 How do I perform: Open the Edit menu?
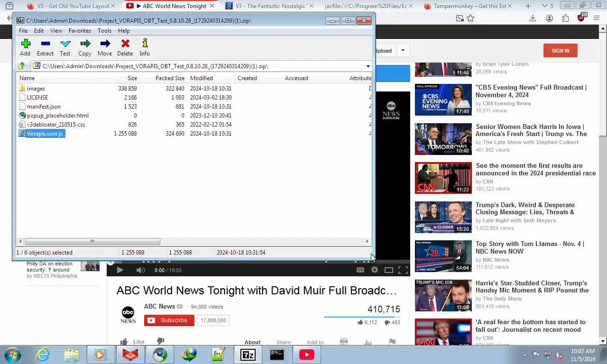pos(39,31)
